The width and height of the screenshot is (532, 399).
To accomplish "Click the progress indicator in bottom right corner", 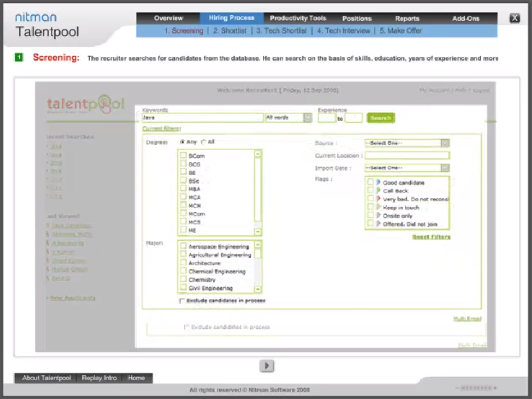I will point(476,388).
